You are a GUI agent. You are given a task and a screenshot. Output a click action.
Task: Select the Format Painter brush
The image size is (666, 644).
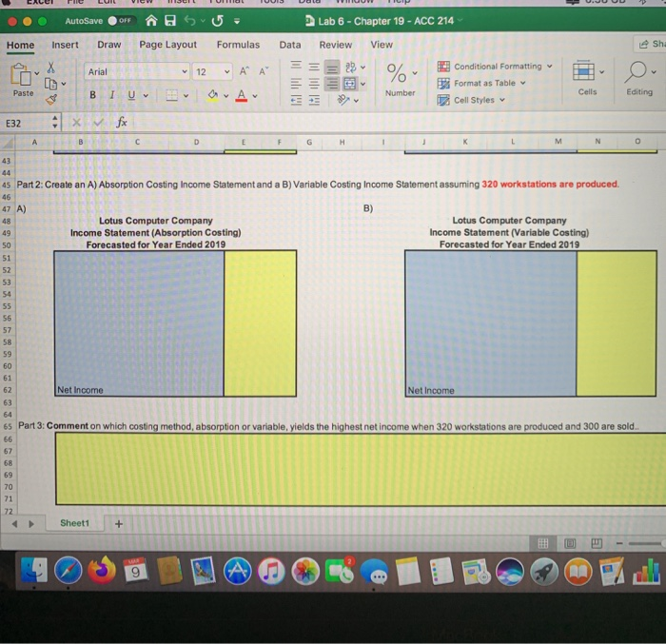pos(51,100)
